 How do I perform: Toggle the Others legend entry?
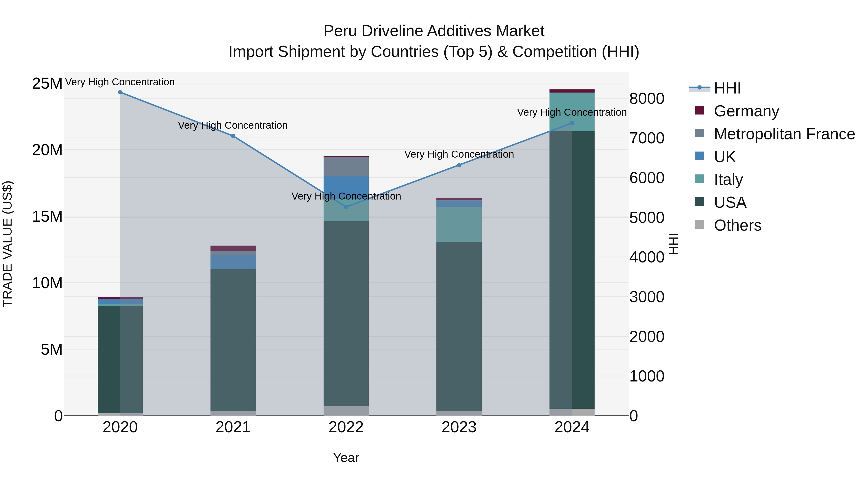point(728,225)
